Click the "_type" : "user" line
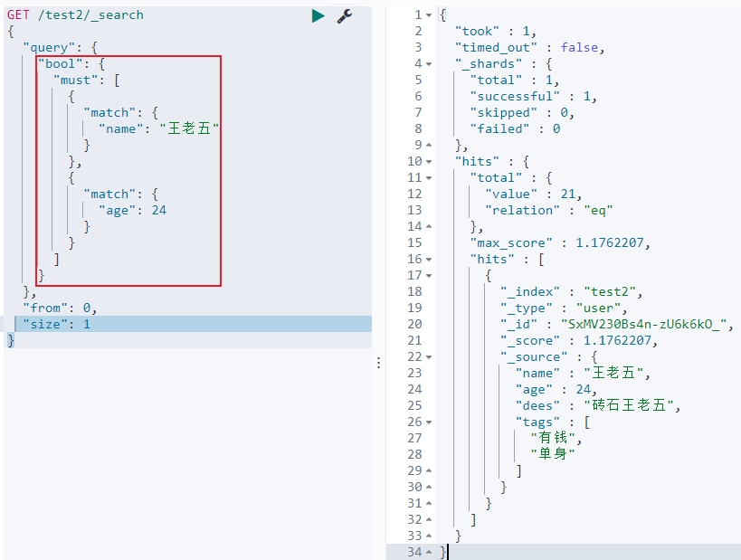 [x=564, y=308]
